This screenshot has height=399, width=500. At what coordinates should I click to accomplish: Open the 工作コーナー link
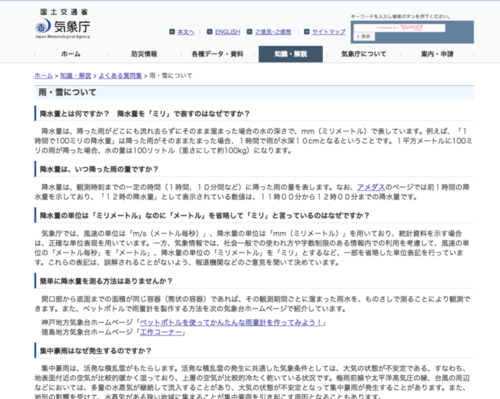[x=161, y=332]
